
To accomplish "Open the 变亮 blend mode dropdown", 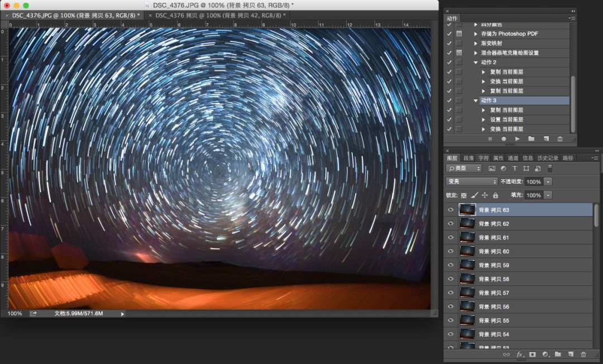I will coord(472,181).
